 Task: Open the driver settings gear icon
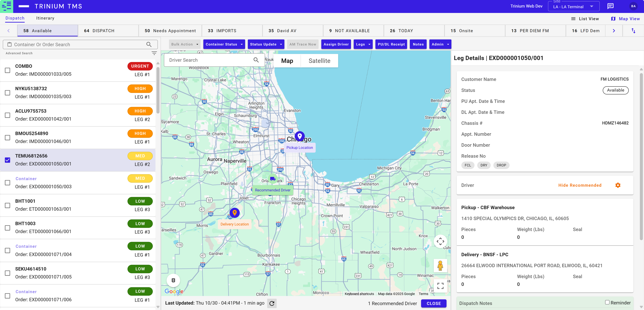pyautogui.click(x=618, y=185)
